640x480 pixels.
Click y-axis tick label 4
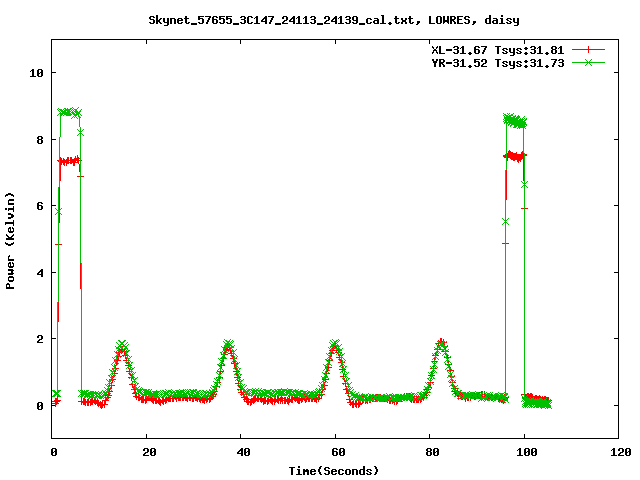point(40,273)
